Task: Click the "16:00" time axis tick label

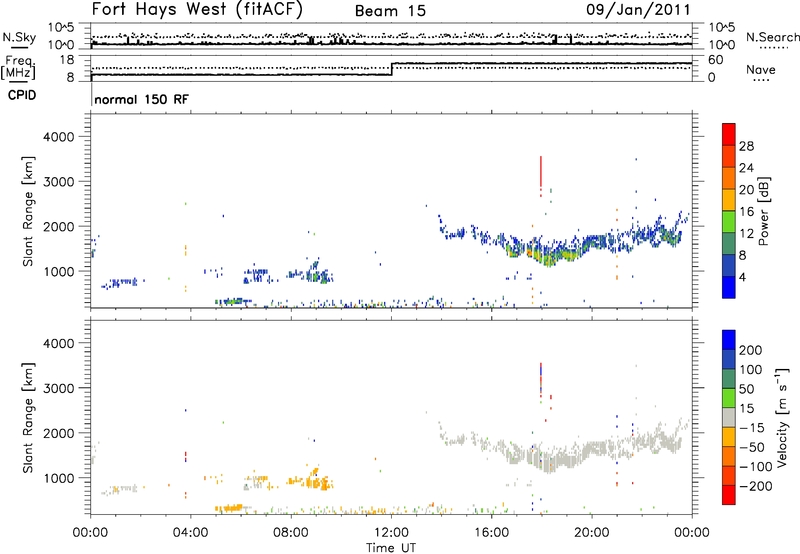Action: (x=491, y=533)
